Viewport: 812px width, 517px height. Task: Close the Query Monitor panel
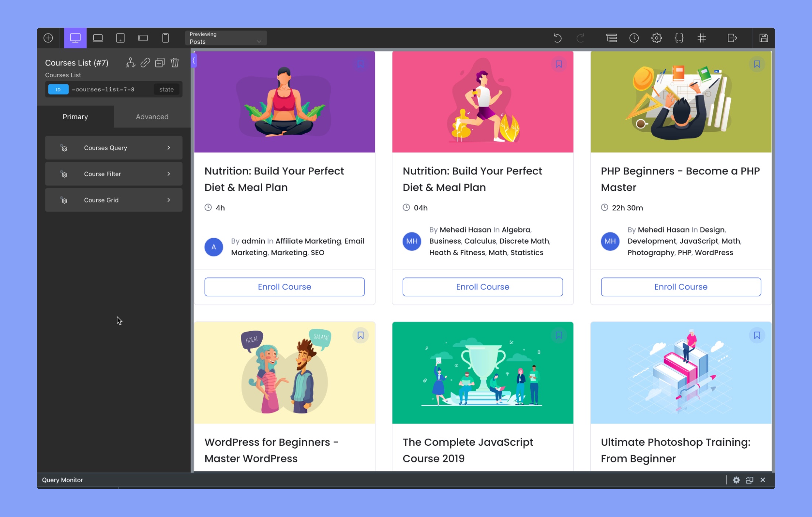click(763, 480)
